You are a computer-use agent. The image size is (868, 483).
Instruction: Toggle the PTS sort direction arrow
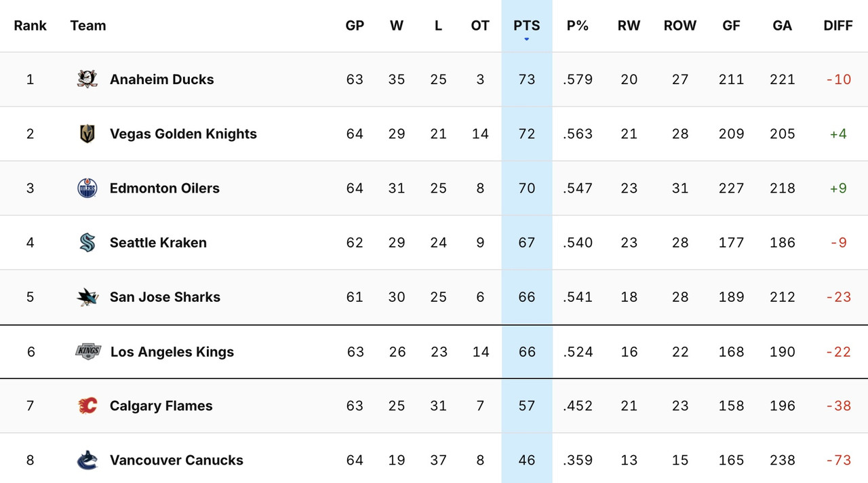[526, 39]
